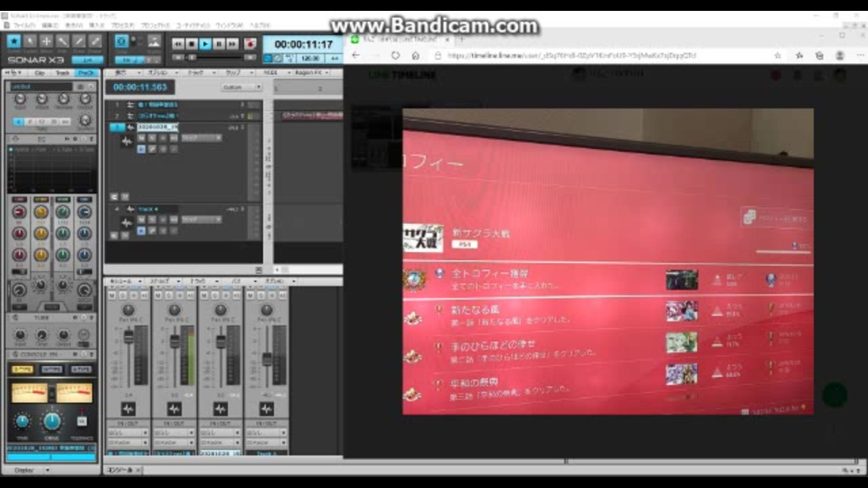Solo the selected track 3
868x488 pixels.
(x=152, y=137)
